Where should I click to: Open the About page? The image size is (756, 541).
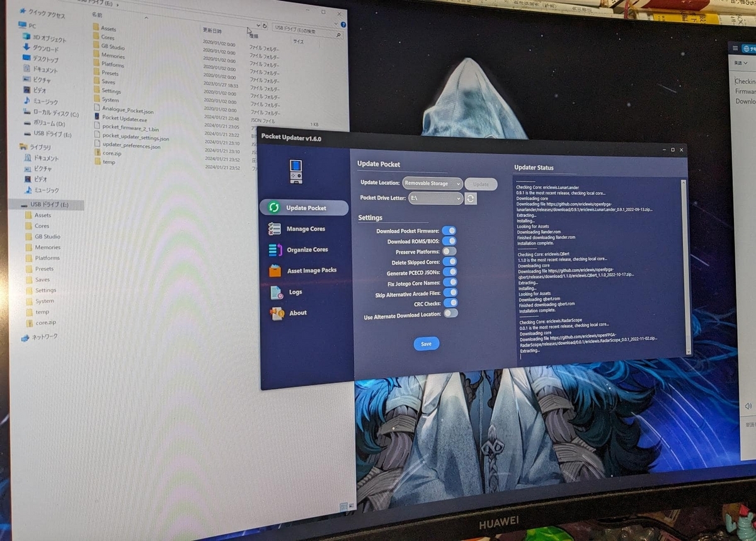click(289, 313)
